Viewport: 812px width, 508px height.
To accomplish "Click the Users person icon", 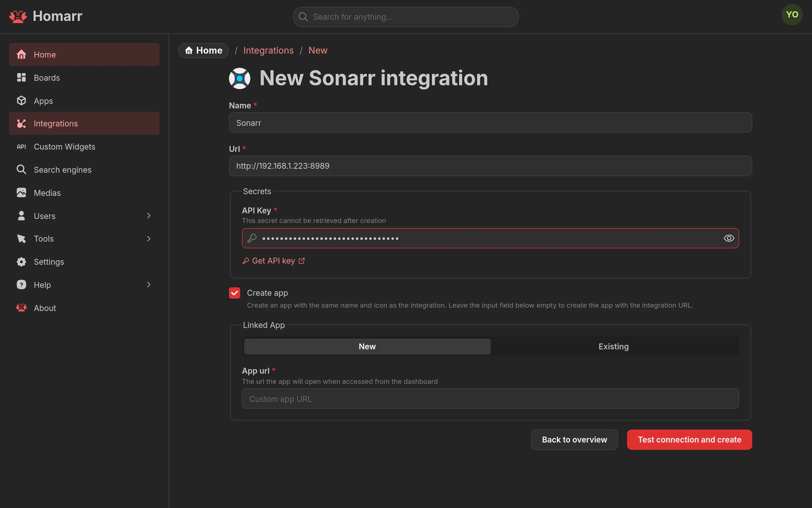I will 21,216.
